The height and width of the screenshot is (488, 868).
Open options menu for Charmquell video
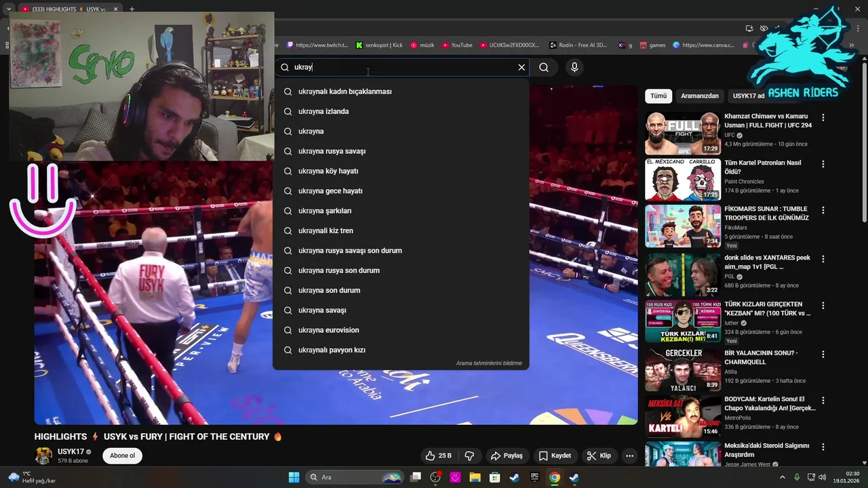point(823,354)
